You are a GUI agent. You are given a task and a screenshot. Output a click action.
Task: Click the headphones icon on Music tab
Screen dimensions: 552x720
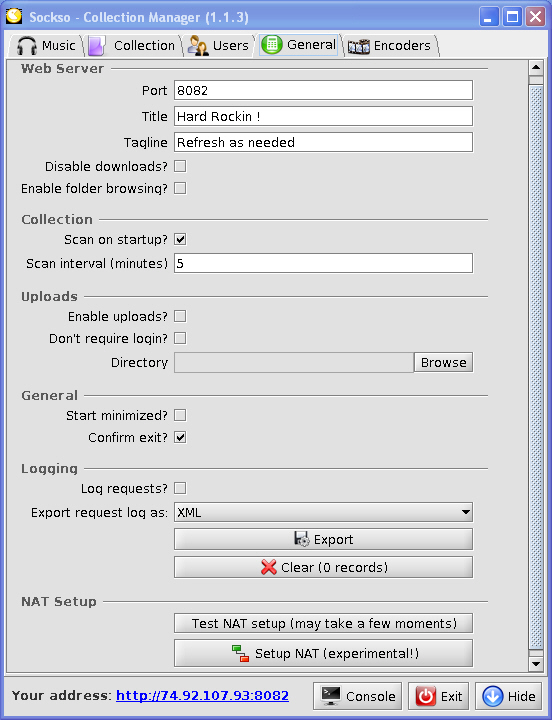coord(27,46)
